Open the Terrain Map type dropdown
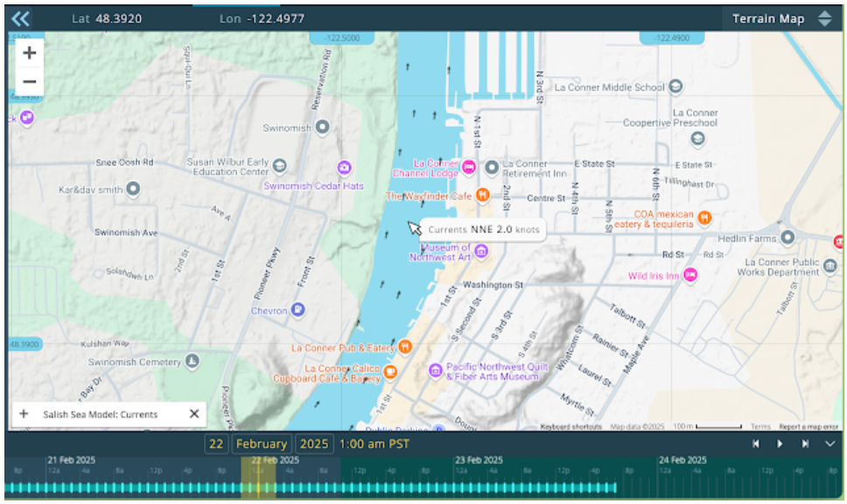 tap(782, 19)
